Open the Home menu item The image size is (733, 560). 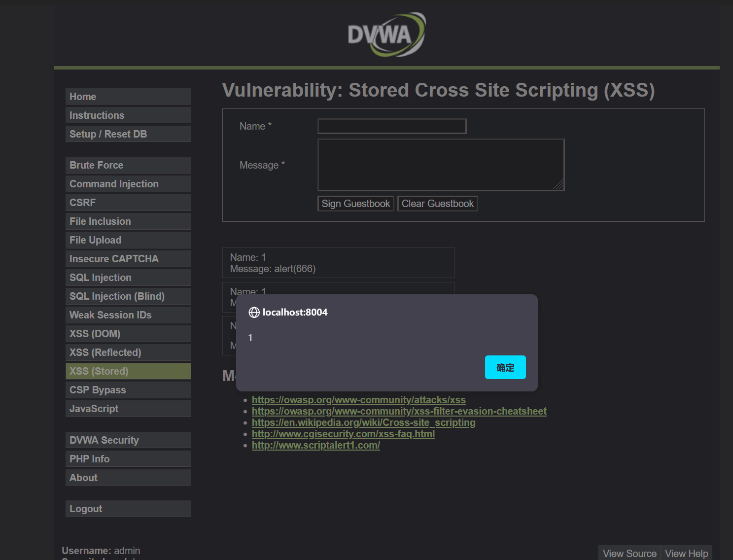tap(128, 97)
